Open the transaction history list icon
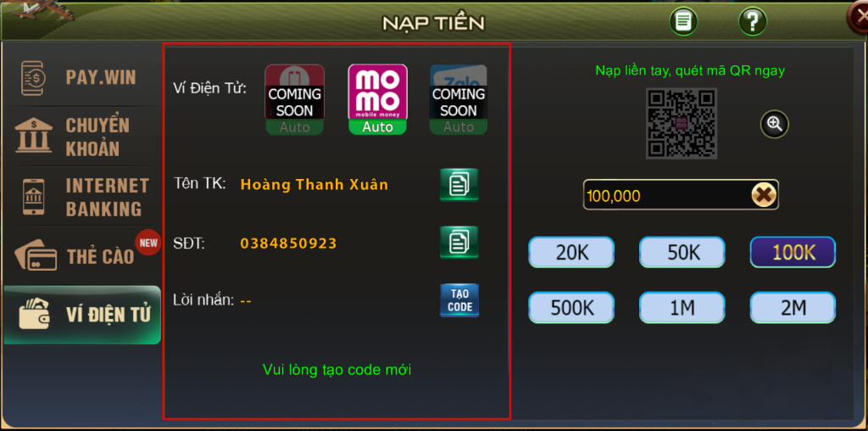 click(x=683, y=21)
